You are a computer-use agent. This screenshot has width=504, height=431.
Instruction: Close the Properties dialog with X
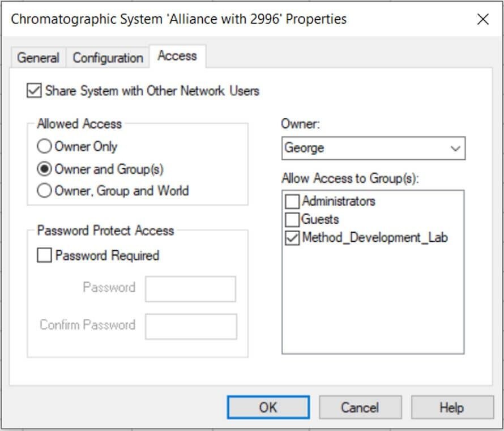pyautogui.click(x=483, y=19)
